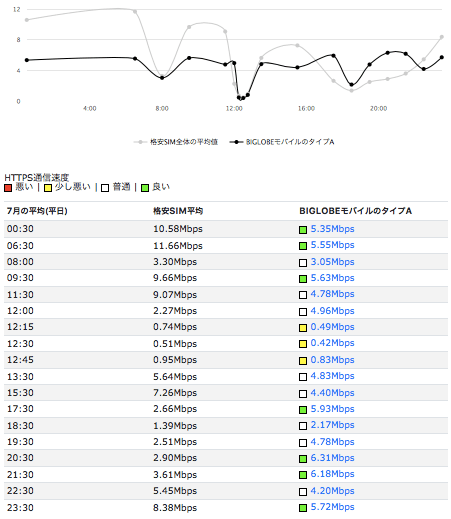Click the 5.72Mbps link at 23:30
451x519 pixels.
click(x=332, y=507)
